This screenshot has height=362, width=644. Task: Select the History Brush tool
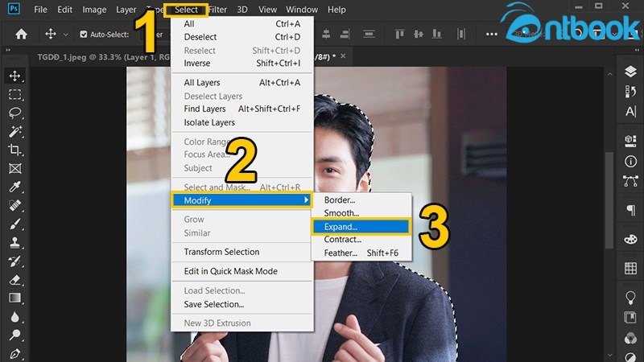coord(15,261)
